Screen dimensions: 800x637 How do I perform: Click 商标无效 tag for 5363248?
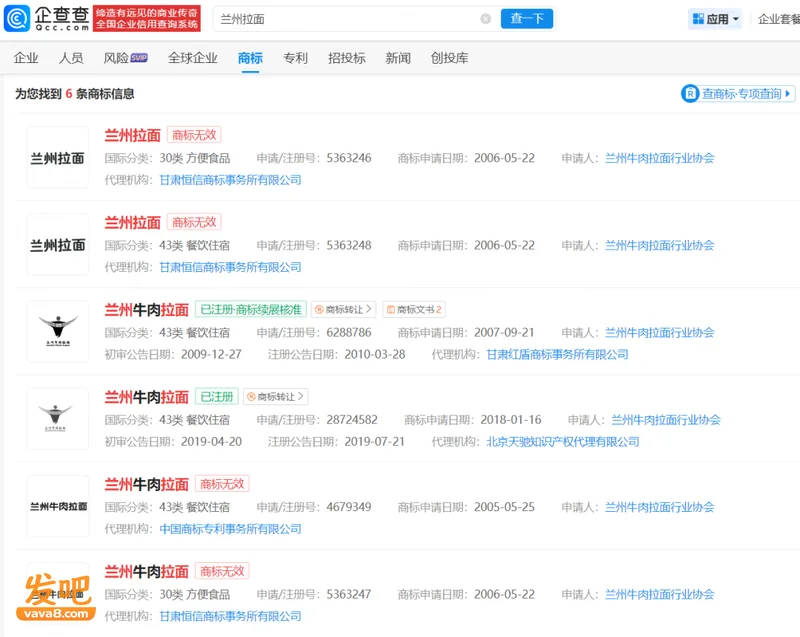(x=194, y=222)
